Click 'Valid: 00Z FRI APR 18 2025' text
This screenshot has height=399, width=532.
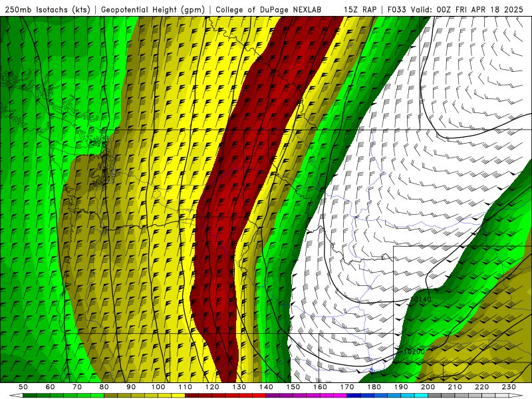[x=467, y=10]
